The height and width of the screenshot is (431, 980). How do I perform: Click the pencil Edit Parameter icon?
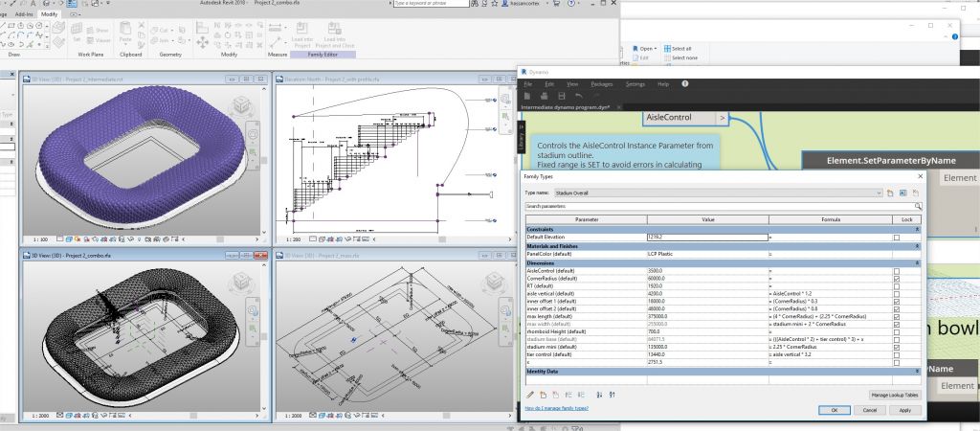tap(530, 395)
